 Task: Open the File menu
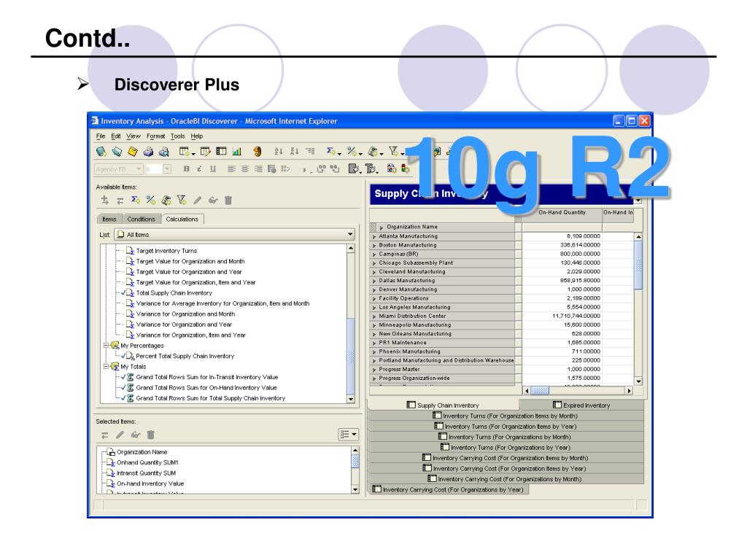[101, 136]
